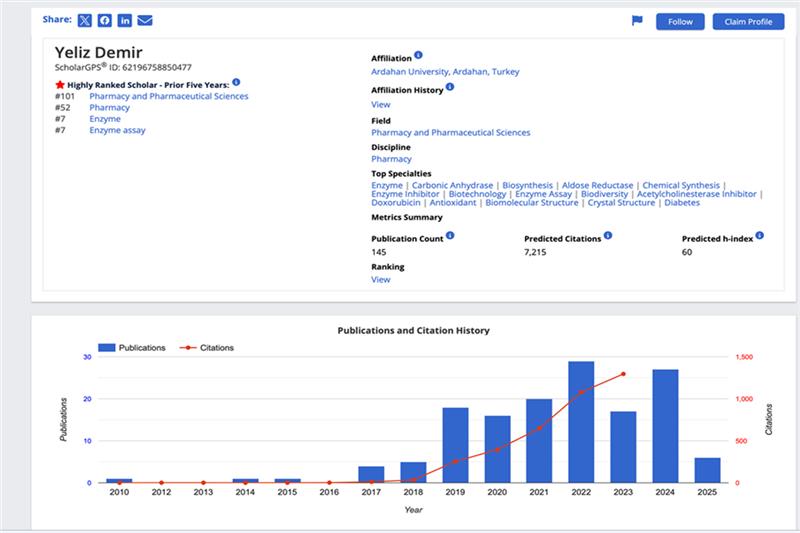
Task: Share profile by email envelope icon
Action: pyautogui.click(x=145, y=20)
